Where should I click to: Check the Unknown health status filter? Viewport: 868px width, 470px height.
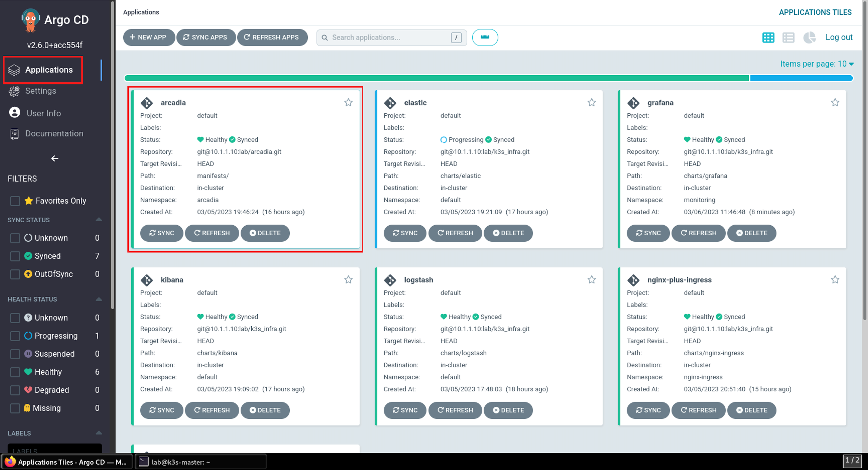point(15,318)
